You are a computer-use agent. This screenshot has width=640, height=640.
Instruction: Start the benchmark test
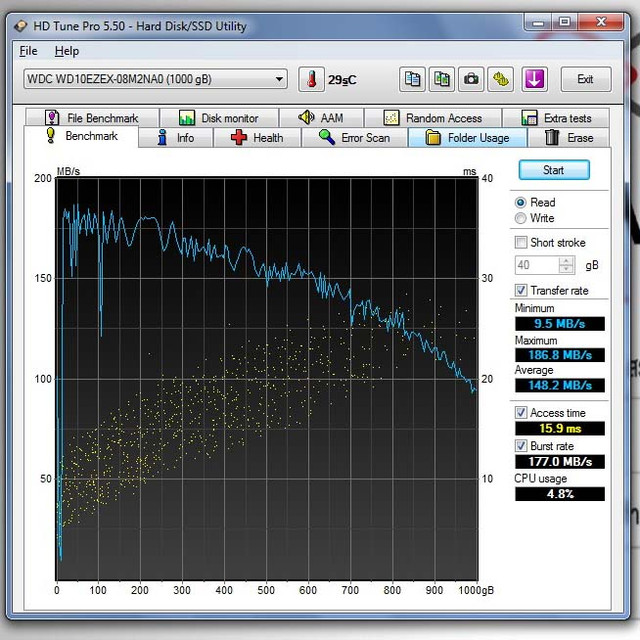[554, 170]
